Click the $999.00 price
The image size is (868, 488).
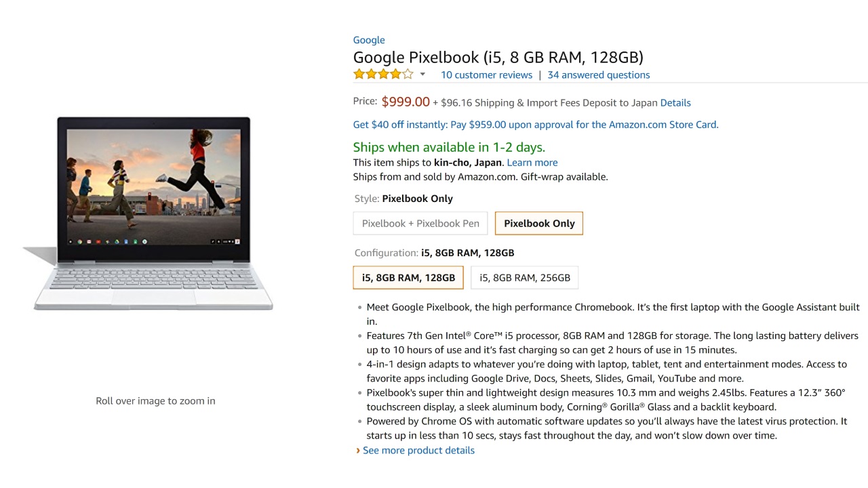(x=406, y=102)
